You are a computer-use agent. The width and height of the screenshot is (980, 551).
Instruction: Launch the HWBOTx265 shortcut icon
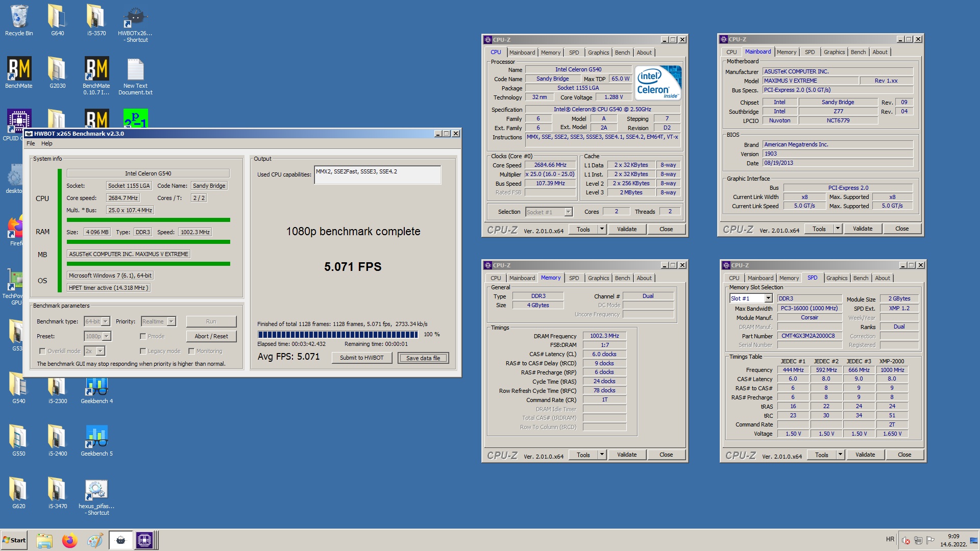click(135, 23)
